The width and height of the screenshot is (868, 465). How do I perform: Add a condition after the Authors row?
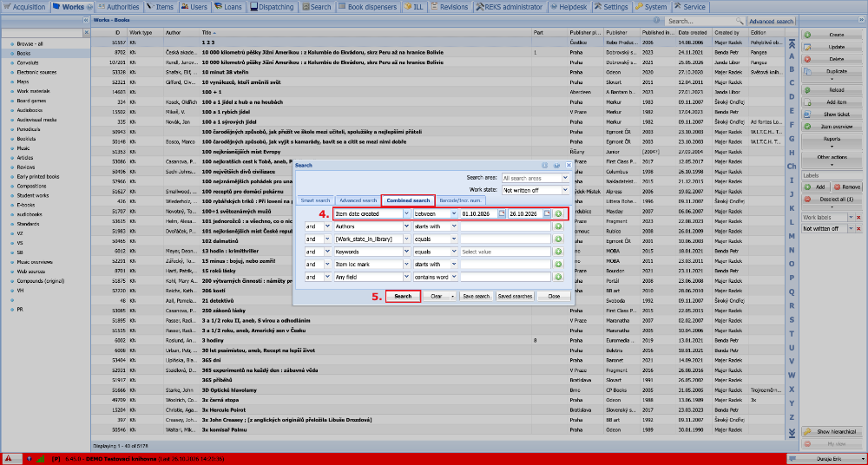pyautogui.click(x=558, y=226)
